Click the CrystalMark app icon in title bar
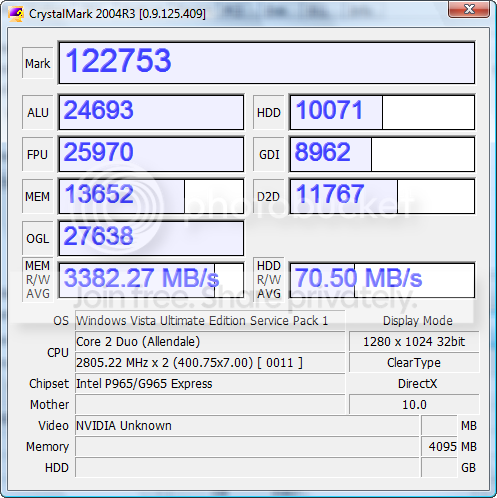Viewport: 497px width, 498px height. coord(16,14)
